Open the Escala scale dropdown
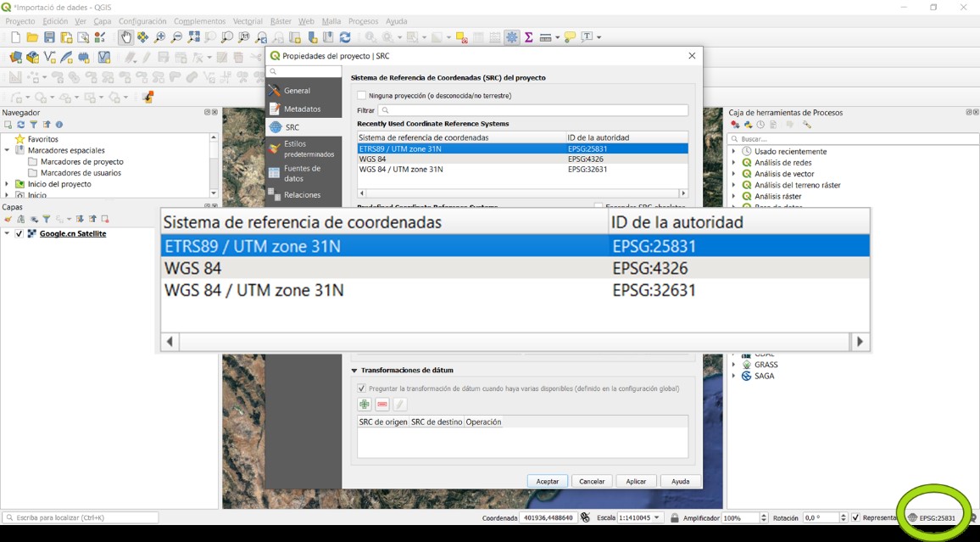The height and width of the screenshot is (542, 980). coord(656,517)
